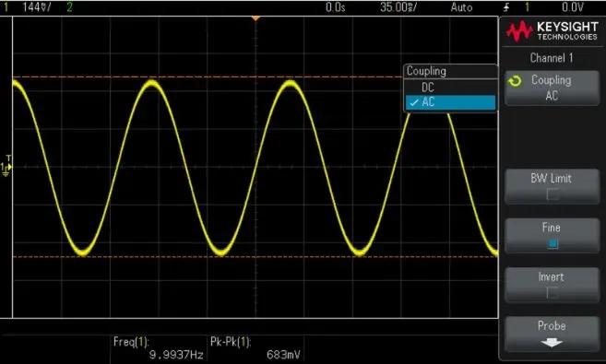Open the Probe submenu arrow
This screenshot has height=364, width=606.
pyautogui.click(x=552, y=342)
